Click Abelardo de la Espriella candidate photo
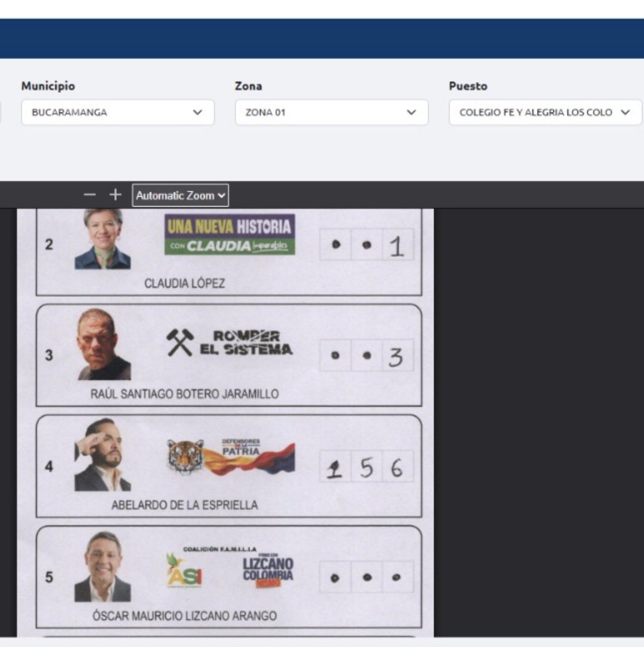The image size is (644, 647). click(x=102, y=455)
